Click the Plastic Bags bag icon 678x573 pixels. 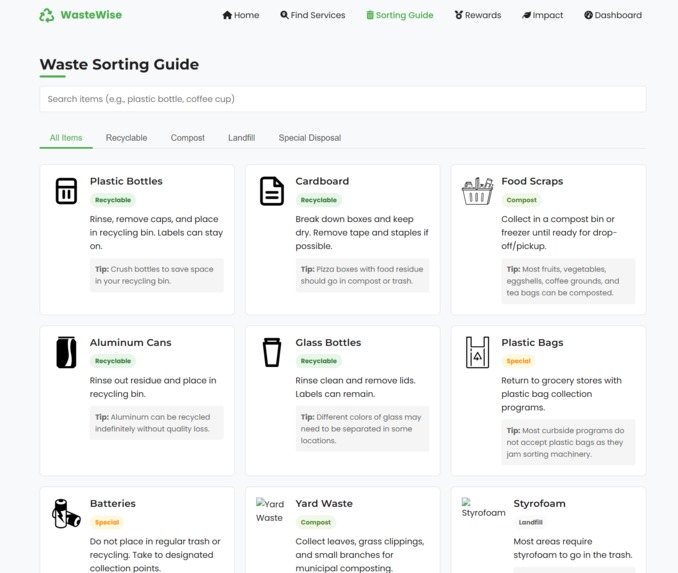tap(477, 352)
